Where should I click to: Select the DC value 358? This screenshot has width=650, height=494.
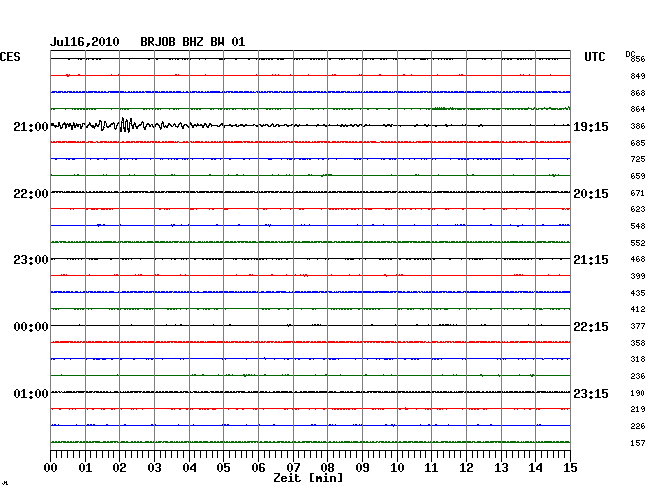pos(638,343)
